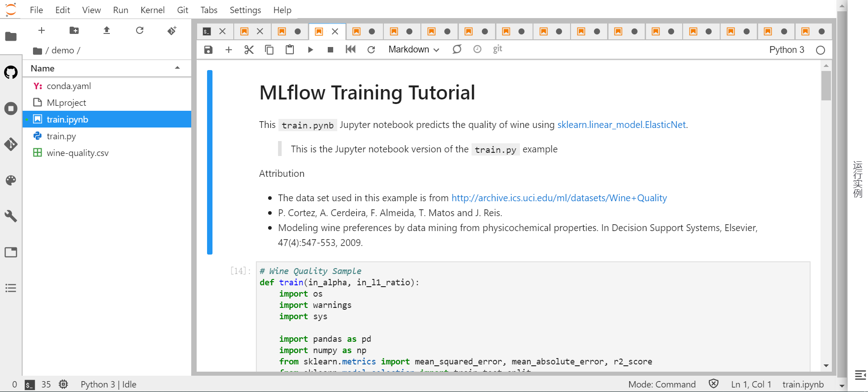Click the New Launcher plus icon
This screenshot has height=392, width=868.
[42, 30]
